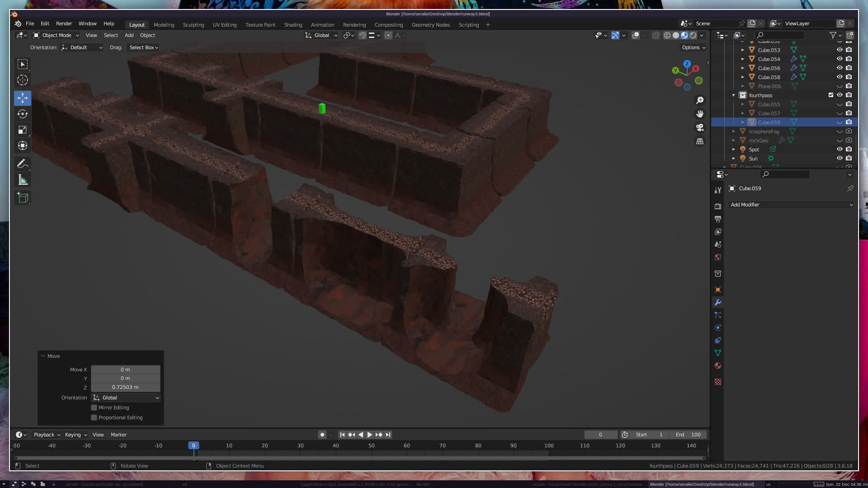Activate the Annotate tool
Viewport: 868px width, 488px height.
23,164
